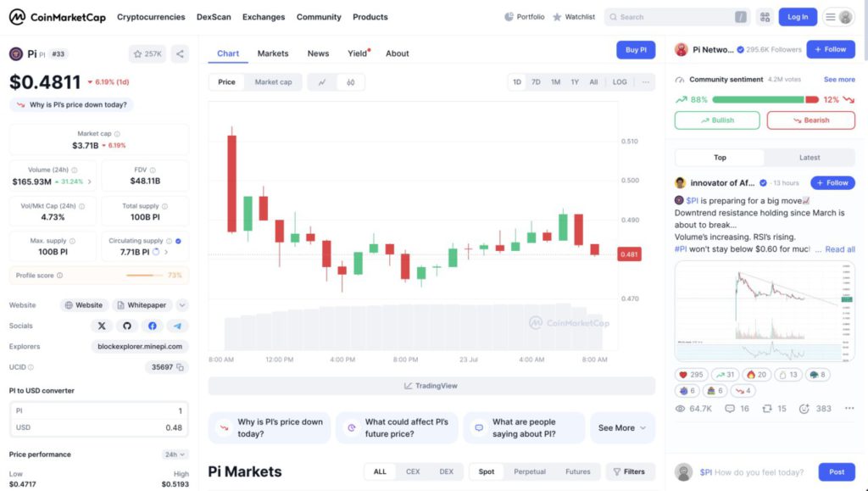Open the 24h price performance dropdown
The width and height of the screenshot is (868, 491).
click(175, 455)
